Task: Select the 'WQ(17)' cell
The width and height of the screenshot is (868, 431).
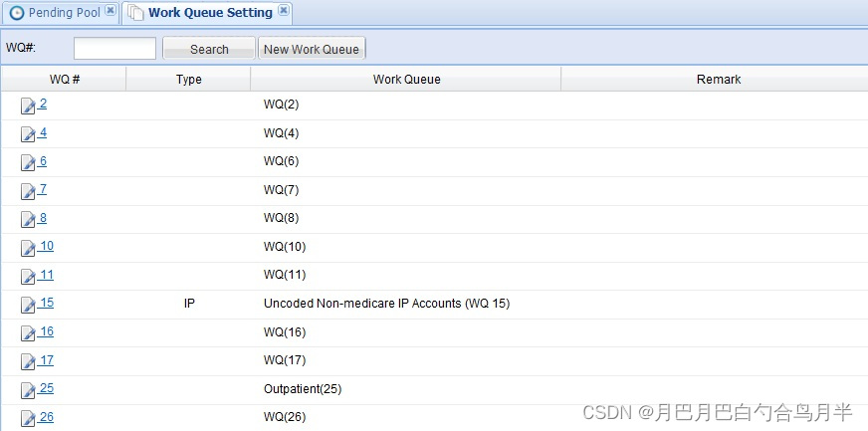Action: pyautogui.click(x=285, y=360)
